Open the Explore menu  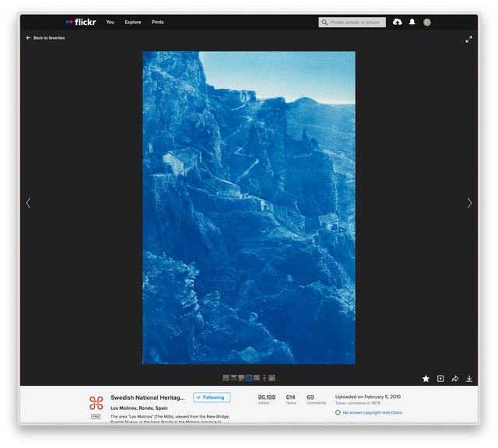click(133, 22)
